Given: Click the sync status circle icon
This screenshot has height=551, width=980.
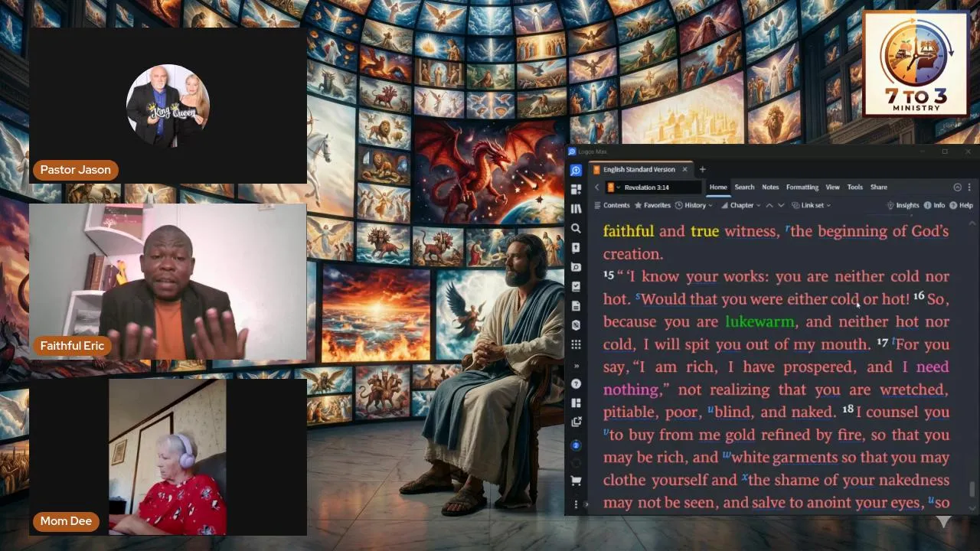Looking at the screenshot, I should pos(576,462).
